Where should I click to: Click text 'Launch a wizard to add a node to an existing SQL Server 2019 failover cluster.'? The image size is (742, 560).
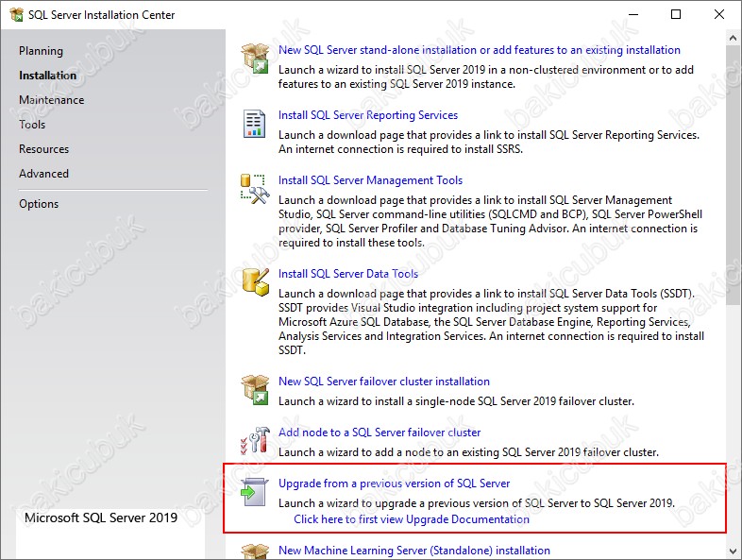468,452
